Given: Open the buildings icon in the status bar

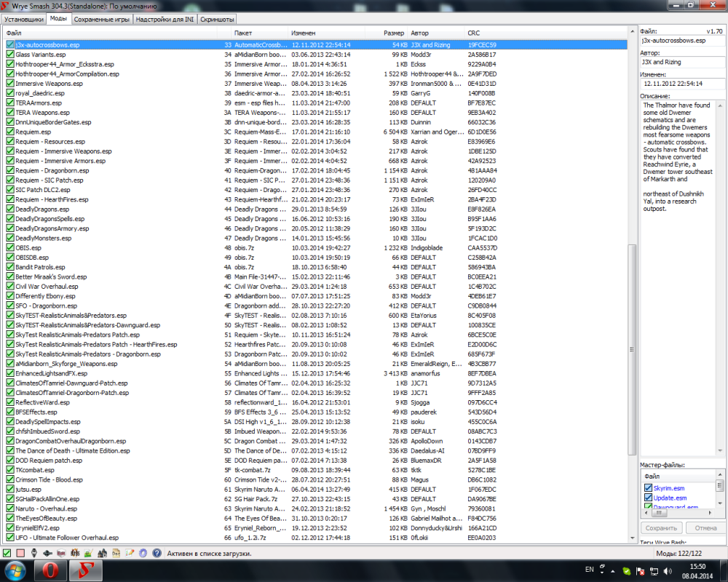Looking at the screenshot, I should point(102,553).
